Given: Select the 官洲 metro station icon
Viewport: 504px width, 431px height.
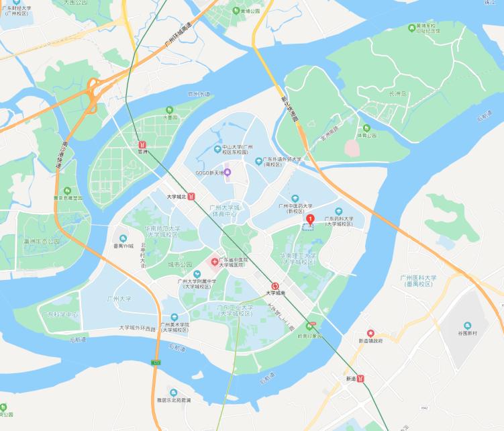Looking at the screenshot, I should coord(142,145).
